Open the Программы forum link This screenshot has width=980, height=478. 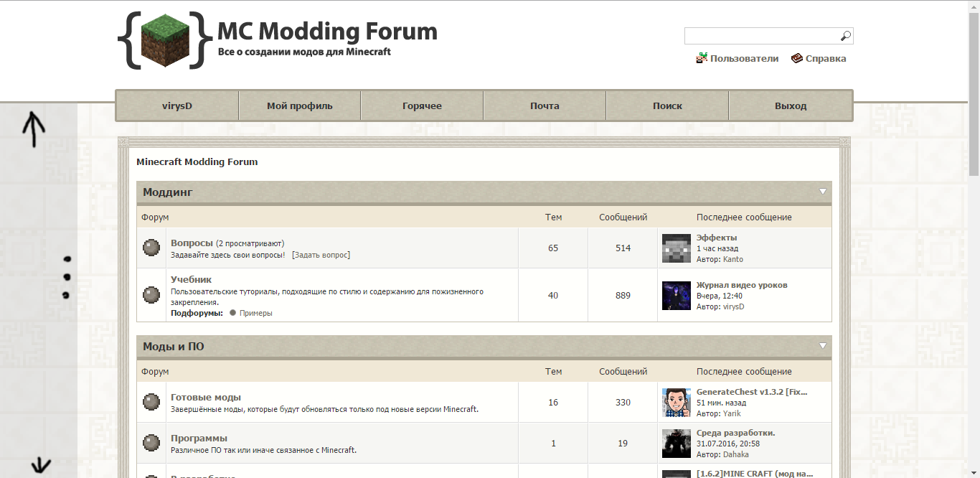(x=199, y=438)
